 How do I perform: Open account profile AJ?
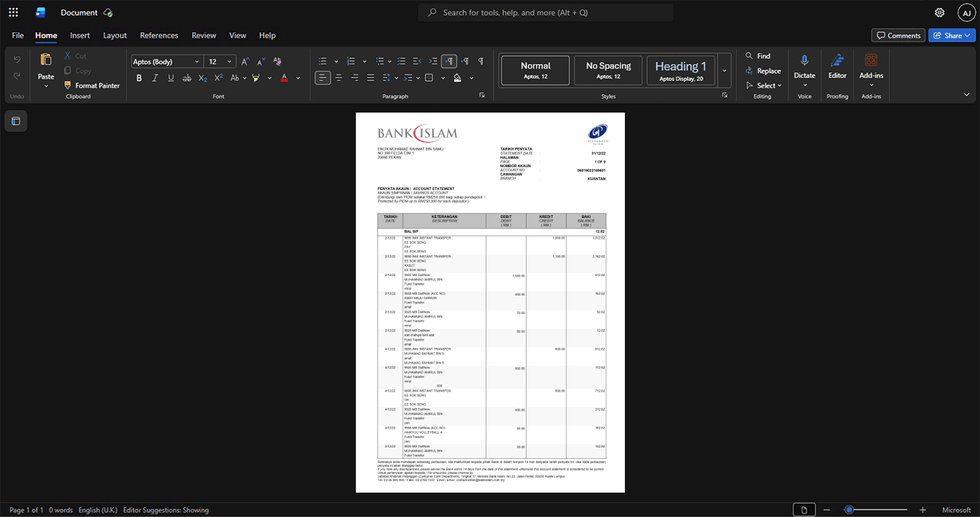coord(966,12)
